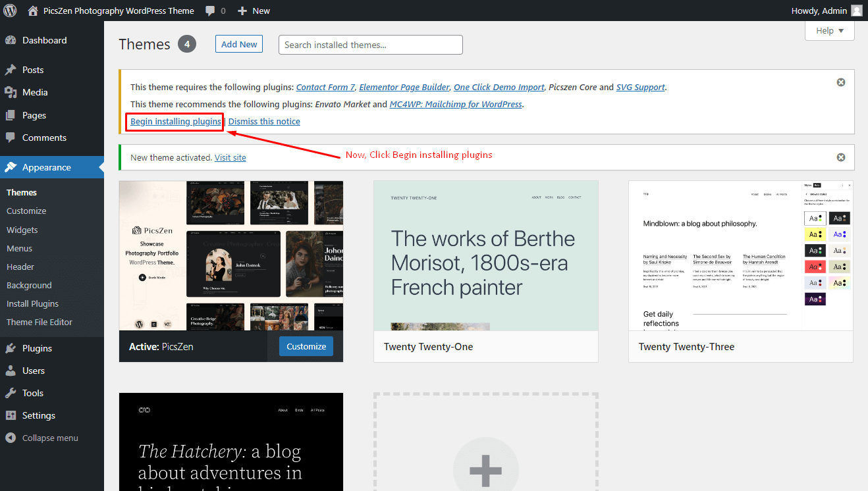Click the Pages icon in sidebar
Image resolution: width=868 pixels, height=491 pixels.
(11, 115)
